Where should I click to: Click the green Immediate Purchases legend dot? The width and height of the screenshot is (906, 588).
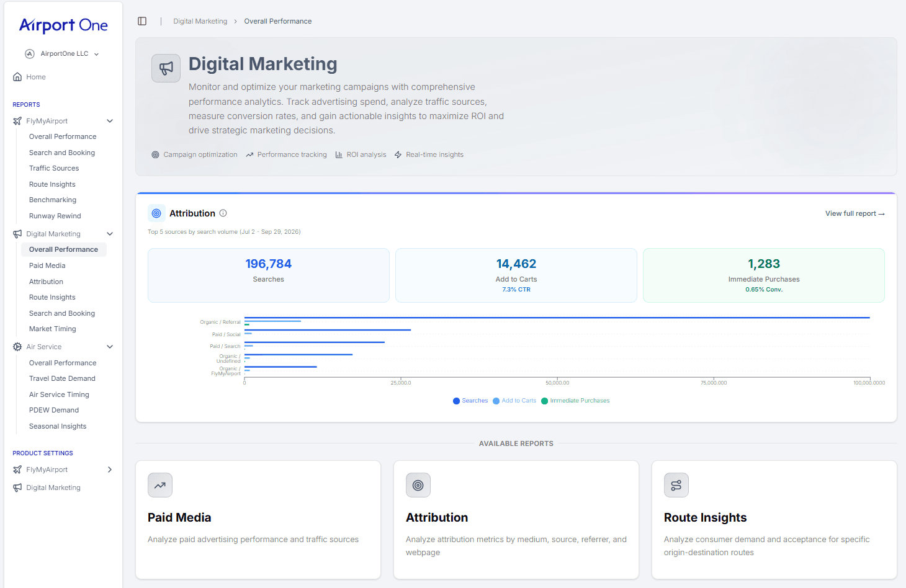[x=545, y=401]
